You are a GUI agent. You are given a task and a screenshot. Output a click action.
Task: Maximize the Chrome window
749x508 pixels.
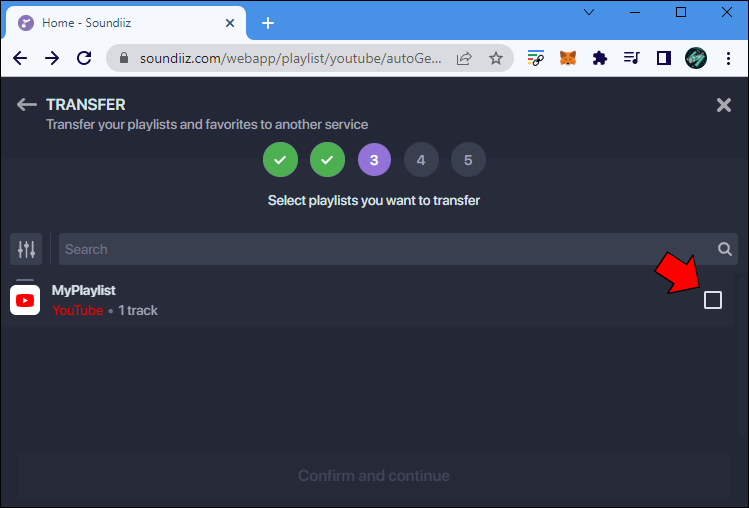click(681, 12)
